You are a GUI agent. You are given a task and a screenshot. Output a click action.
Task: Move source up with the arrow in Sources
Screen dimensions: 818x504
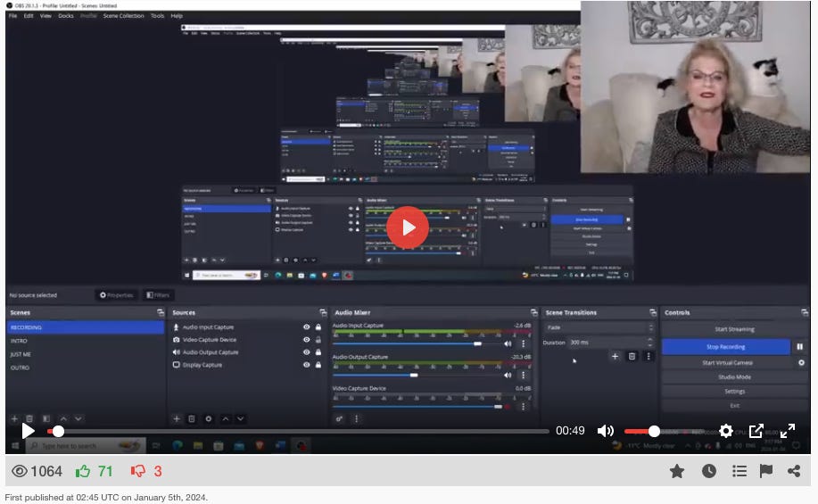[226, 418]
